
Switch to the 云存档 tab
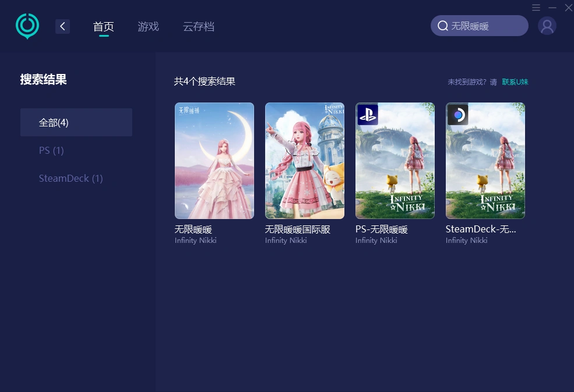[198, 26]
